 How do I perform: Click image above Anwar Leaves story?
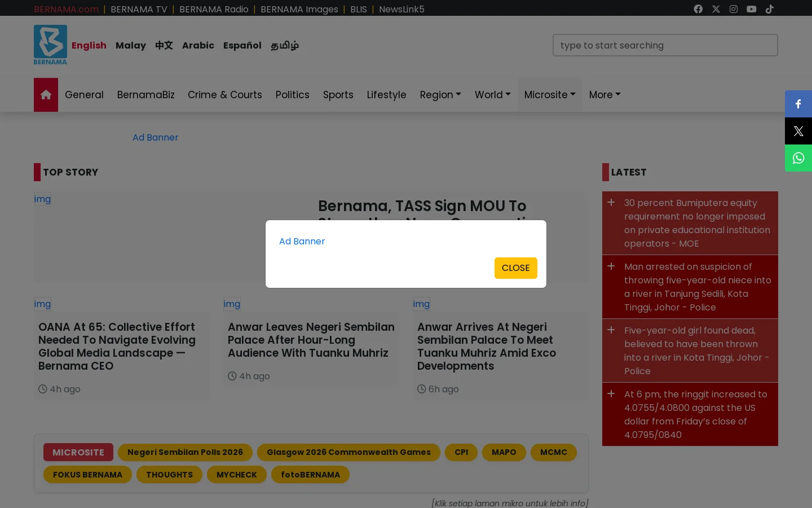tap(232, 304)
